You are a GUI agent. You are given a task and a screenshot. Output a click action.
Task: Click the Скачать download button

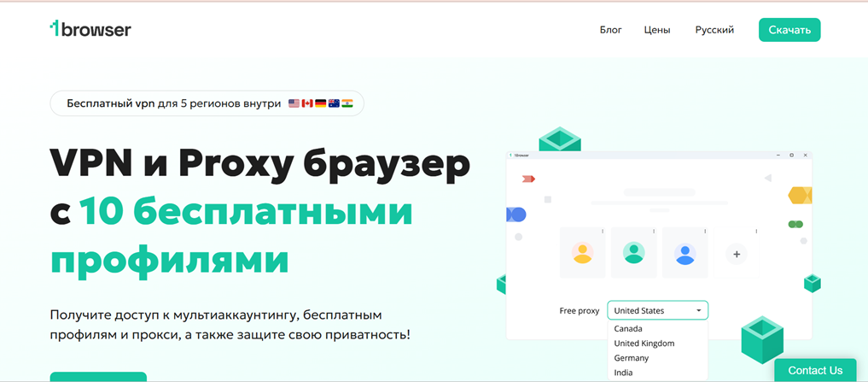789,30
